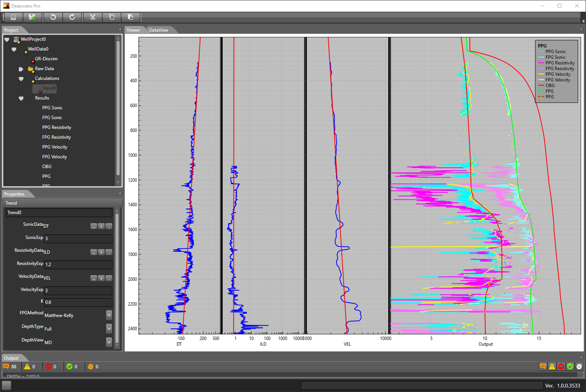Switch to the Viewer tab

(133, 30)
